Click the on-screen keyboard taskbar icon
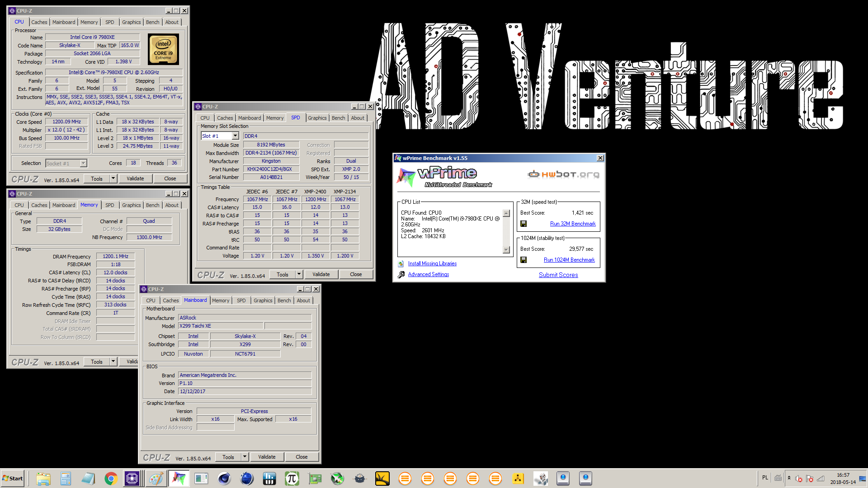868x488 pixels. 778,478
